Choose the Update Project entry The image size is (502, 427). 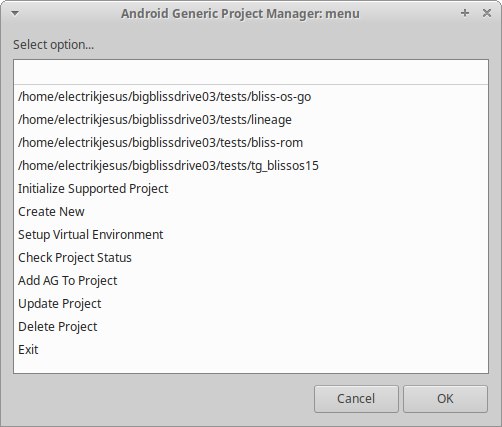pyautogui.click(x=251, y=303)
